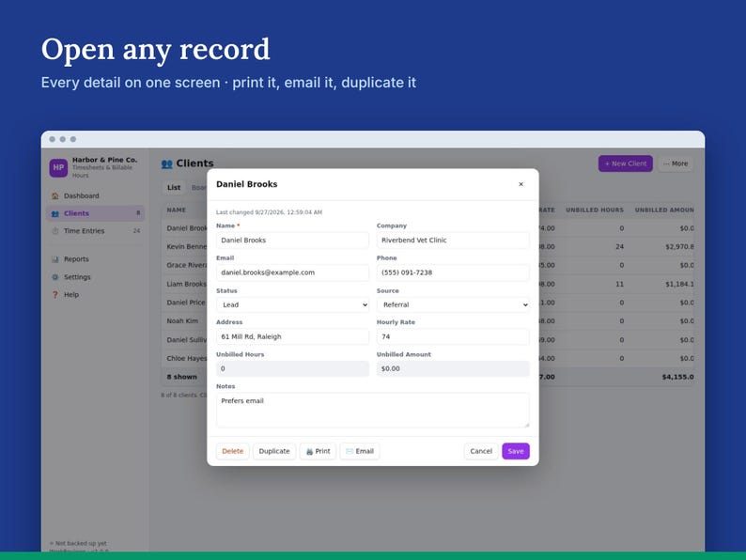746x560 pixels.
Task: Click the '8 shown' footer text
Action: (181, 377)
